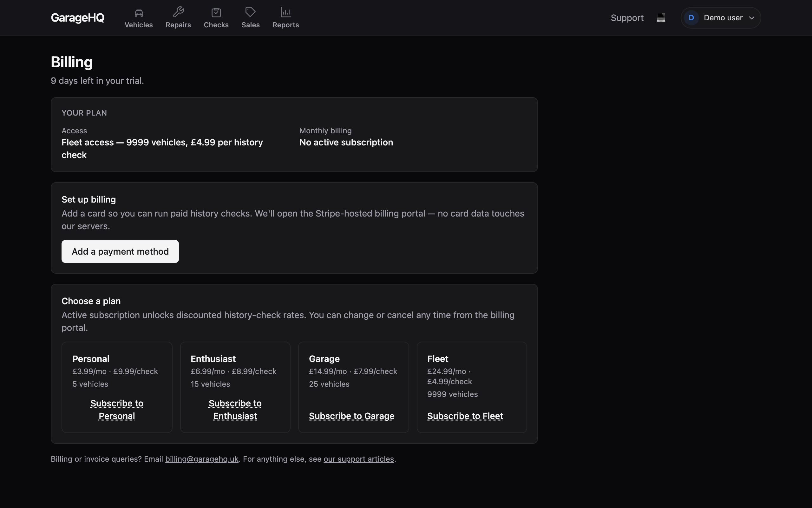The width and height of the screenshot is (812, 508).
Task: Click the '15 vehicles' limit text
Action: [210, 384]
